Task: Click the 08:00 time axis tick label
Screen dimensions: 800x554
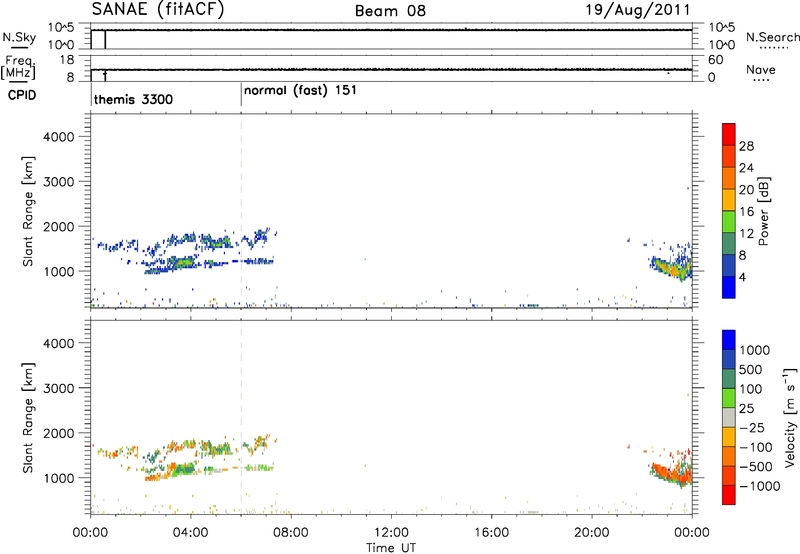Action: coord(291,533)
